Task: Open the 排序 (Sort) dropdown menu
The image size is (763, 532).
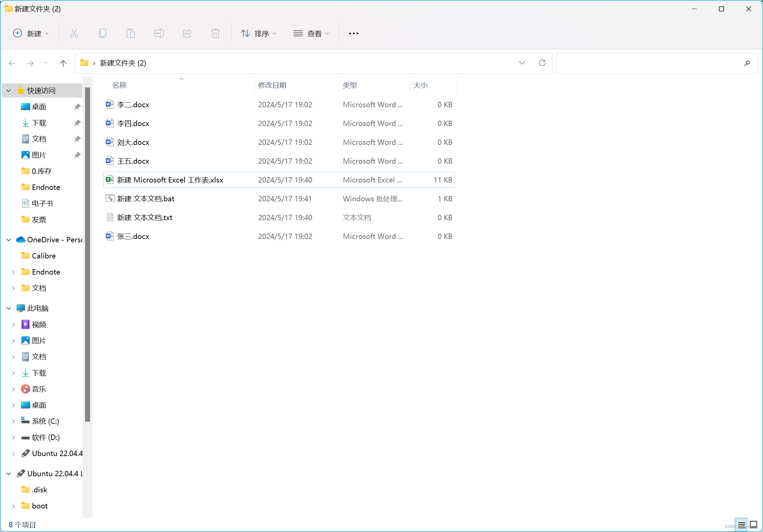Action: click(x=258, y=33)
